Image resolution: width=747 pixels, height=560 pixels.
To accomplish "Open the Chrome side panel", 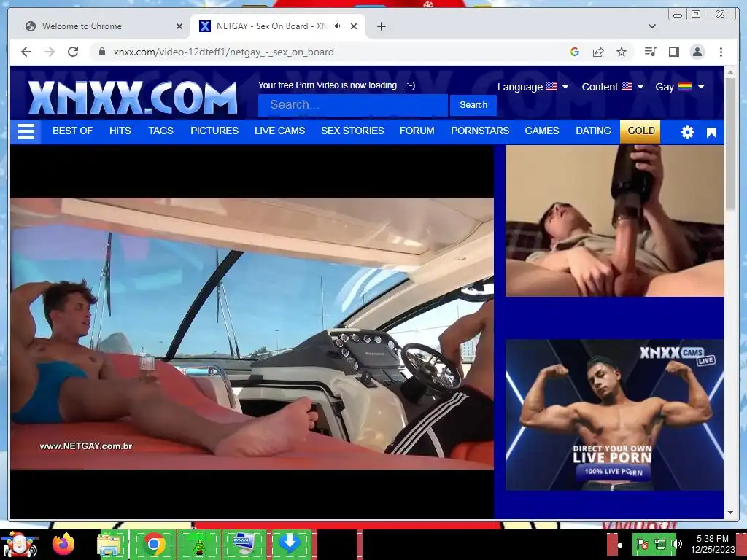I will coord(673,52).
